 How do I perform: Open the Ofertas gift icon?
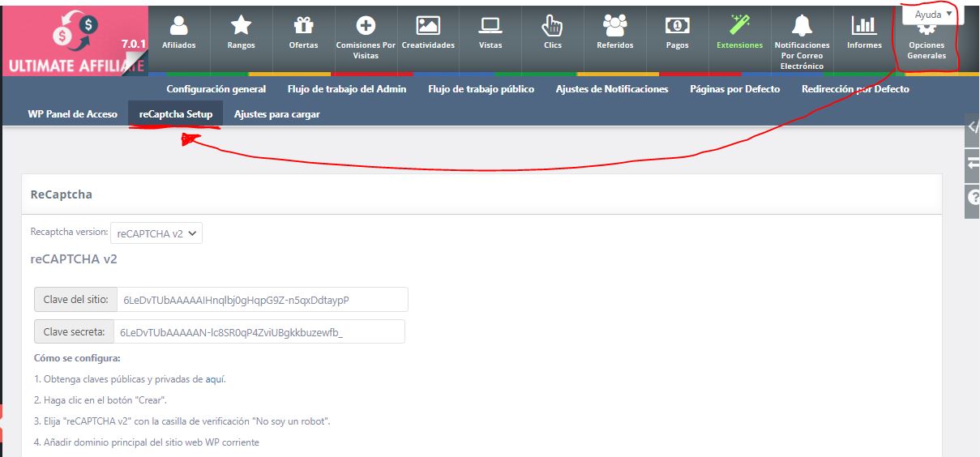coord(303,27)
